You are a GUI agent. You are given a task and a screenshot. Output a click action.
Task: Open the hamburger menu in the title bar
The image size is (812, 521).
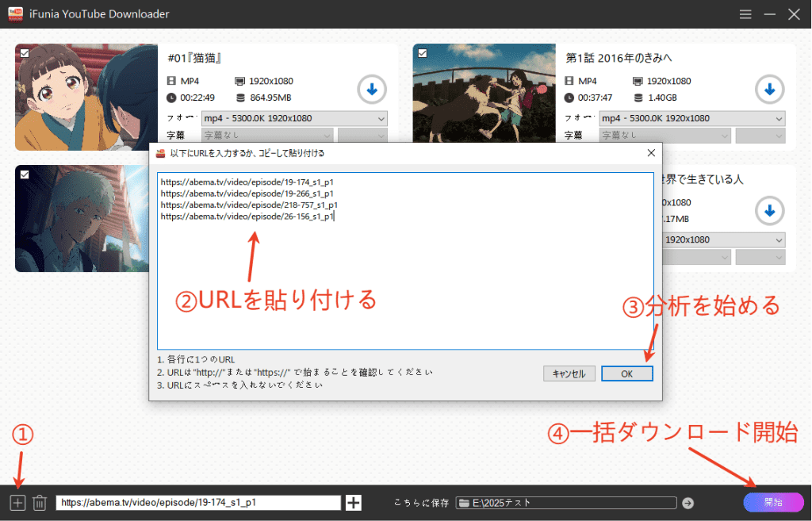[x=744, y=13]
